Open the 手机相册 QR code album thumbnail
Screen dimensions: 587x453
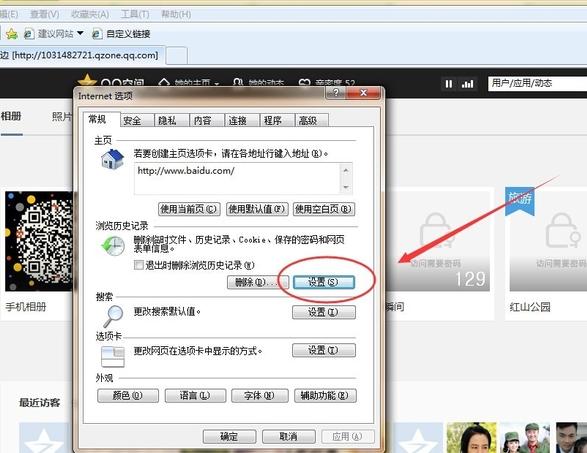coord(39,241)
